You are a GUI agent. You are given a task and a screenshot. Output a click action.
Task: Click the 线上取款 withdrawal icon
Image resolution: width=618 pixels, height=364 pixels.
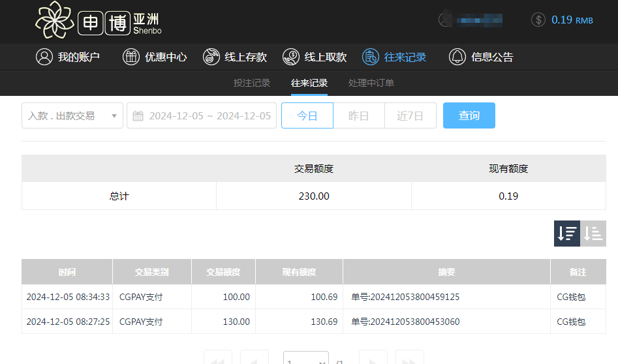(291, 57)
